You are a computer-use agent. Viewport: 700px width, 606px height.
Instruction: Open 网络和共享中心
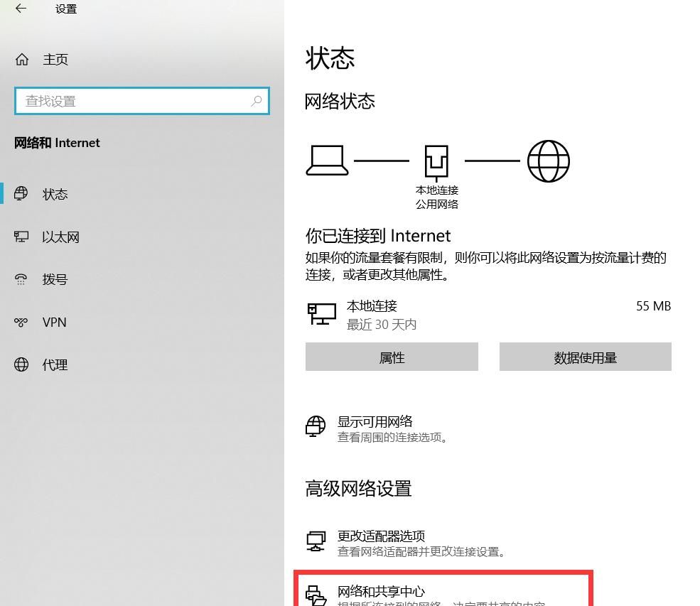380,591
